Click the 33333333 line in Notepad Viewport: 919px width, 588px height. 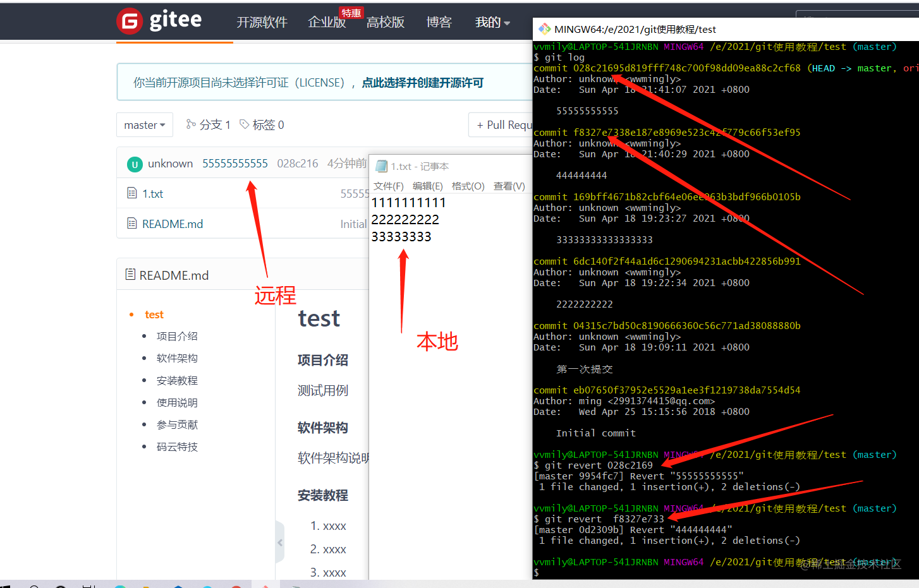[x=401, y=237]
